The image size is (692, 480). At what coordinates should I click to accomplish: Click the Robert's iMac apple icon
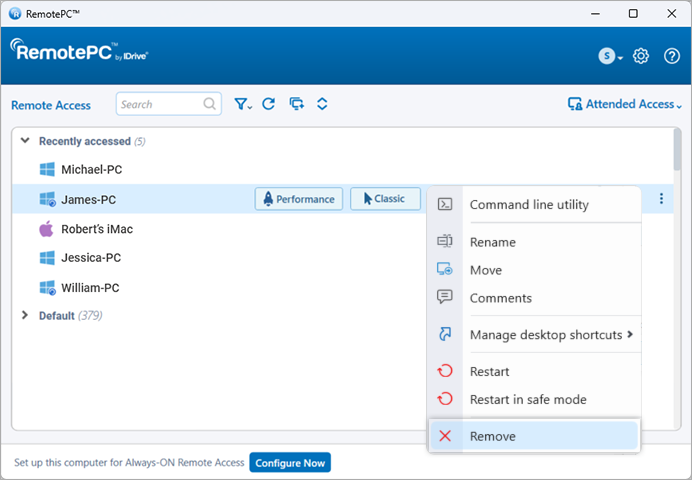coord(46,229)
